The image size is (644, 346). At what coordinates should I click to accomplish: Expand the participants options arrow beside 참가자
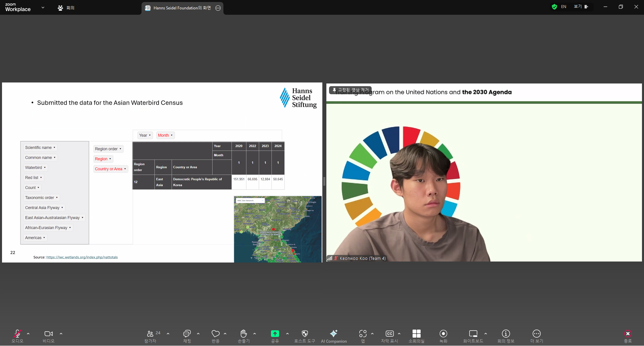click(168, 334)
